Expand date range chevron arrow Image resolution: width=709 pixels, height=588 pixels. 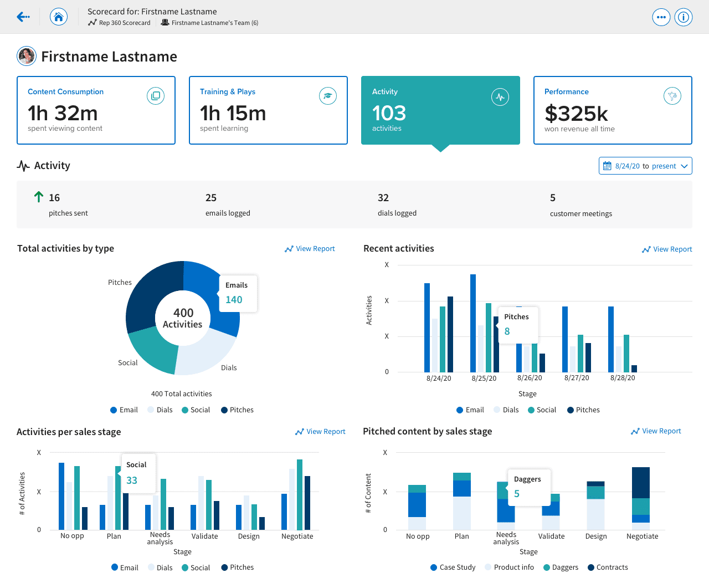[x=684, y=166]
